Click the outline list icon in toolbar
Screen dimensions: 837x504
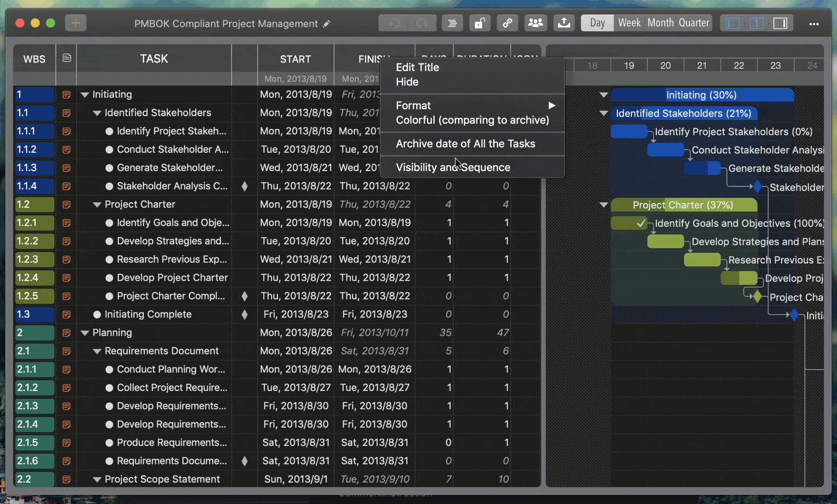click(452, 23)
